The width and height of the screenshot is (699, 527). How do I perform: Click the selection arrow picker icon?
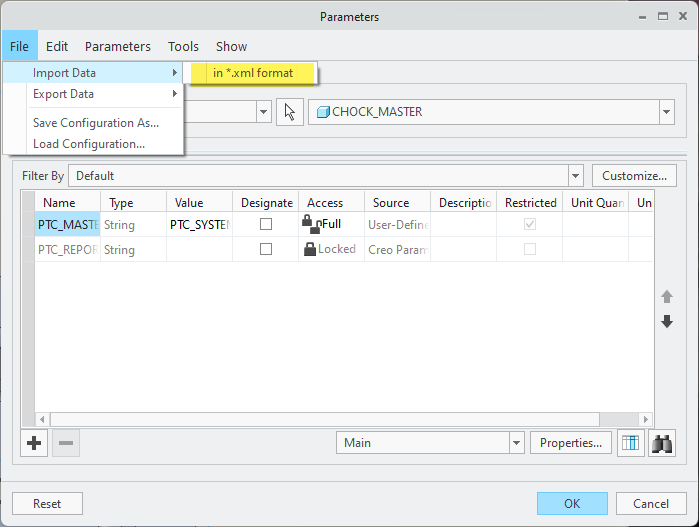pyautogui.click(x=290, y=112)
